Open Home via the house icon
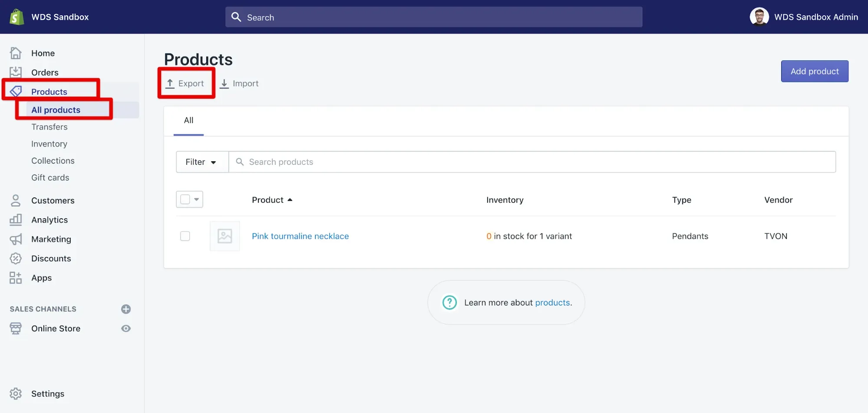This screenshot has width=868, height=413. (16, 53)
